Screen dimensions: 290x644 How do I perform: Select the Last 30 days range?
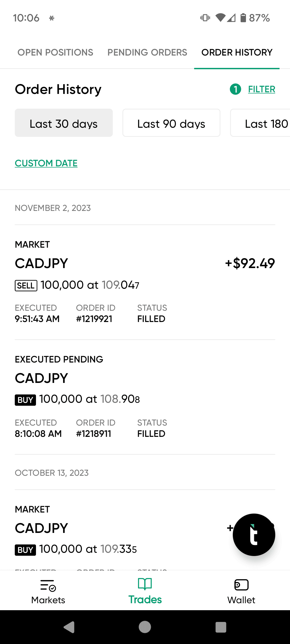click(64, 123)
